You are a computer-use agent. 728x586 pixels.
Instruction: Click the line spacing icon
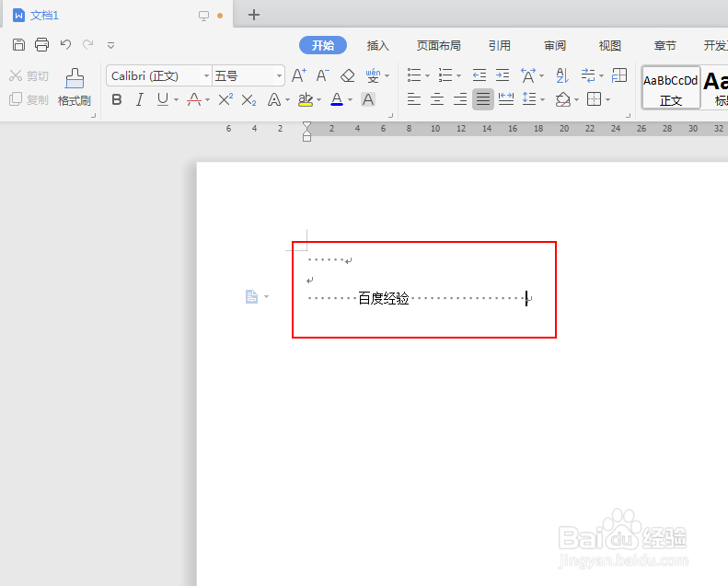click(x=529, y=98)
